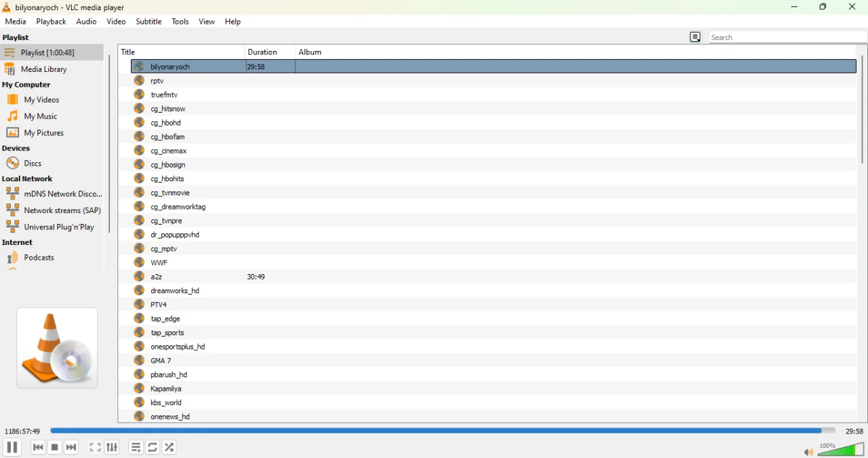Screen dimensions: 868x458
Task: Select dr_popupppvhd playlist entry
Action: (x=494, y=235)
